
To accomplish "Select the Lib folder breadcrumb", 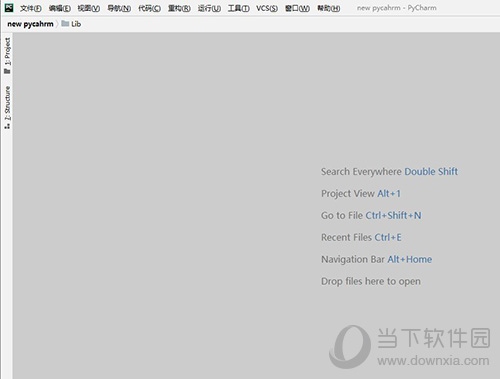I will [x=71, y=24].
